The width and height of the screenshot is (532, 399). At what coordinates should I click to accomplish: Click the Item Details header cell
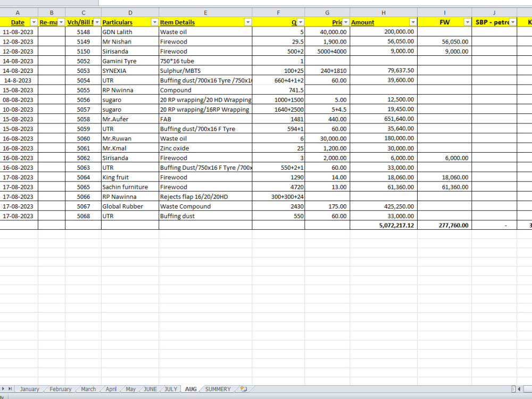(205, 22)
